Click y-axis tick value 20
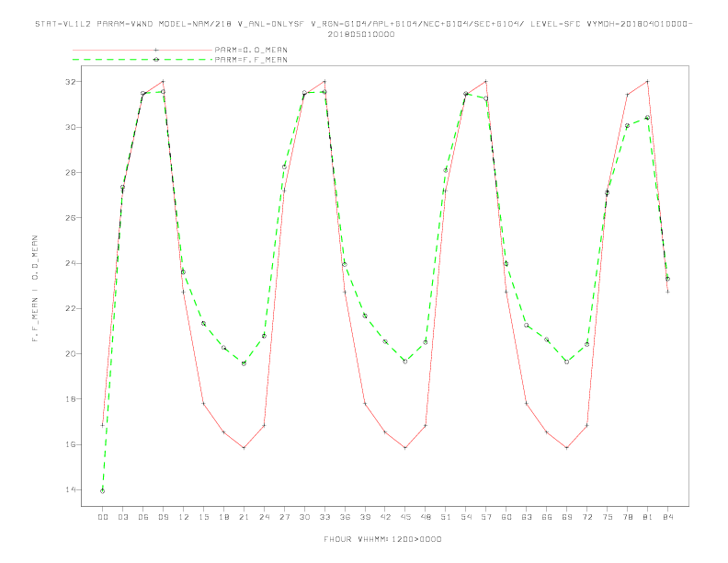 [70, 354]
